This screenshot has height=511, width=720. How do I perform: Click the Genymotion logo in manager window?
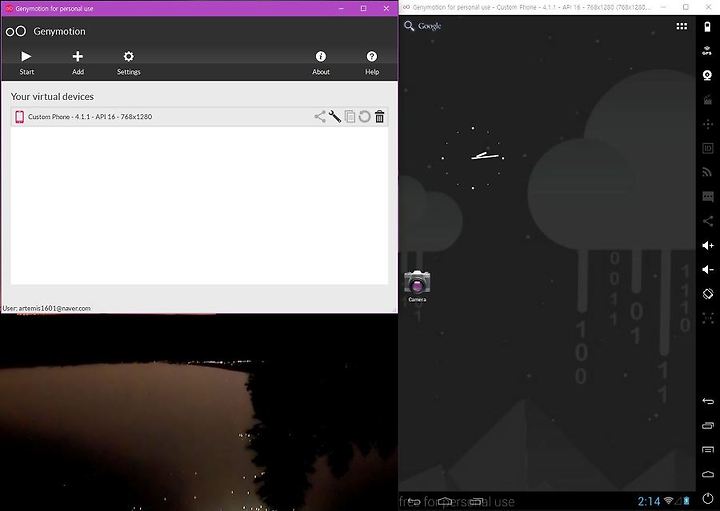[16, 31]
